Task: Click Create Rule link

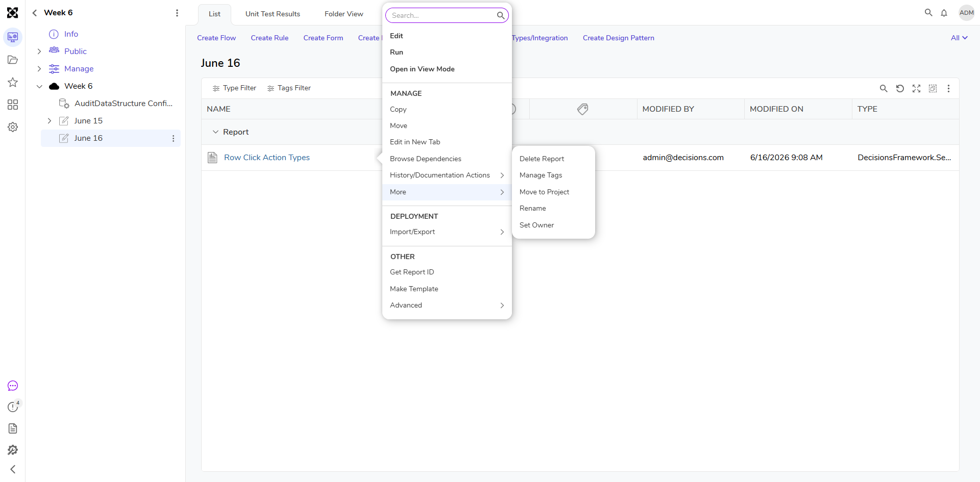Action: tap(269, 38)
